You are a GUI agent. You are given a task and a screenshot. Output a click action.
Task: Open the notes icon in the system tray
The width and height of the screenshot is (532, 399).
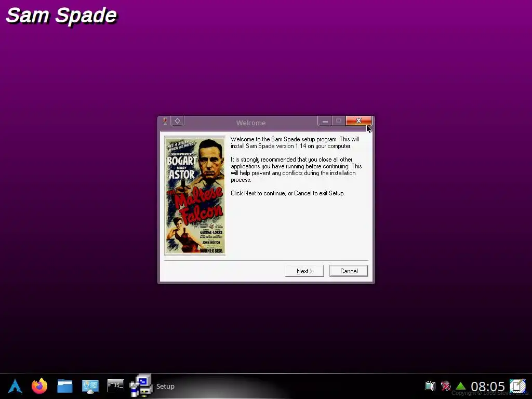[518, 386]
